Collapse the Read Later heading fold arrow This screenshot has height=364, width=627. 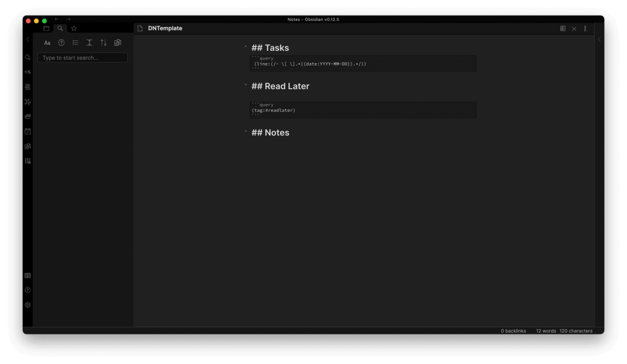(x=246, y=85)
